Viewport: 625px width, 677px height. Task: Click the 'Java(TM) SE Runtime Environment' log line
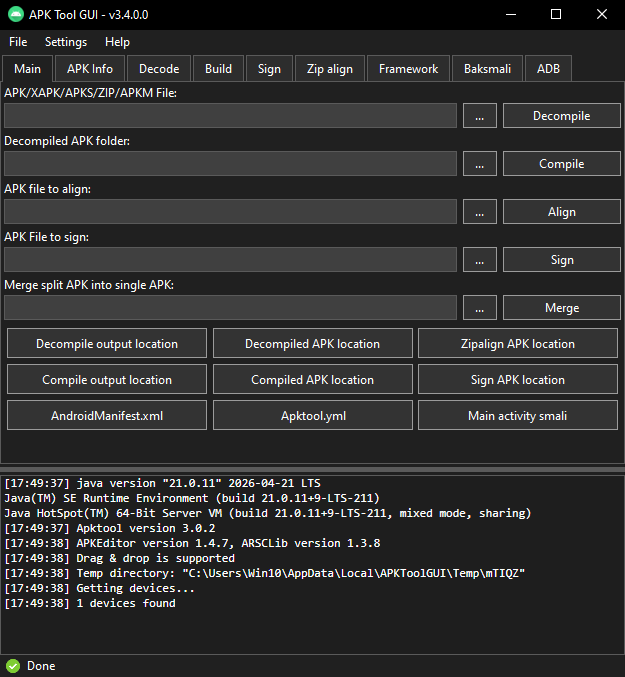point(192,498)
